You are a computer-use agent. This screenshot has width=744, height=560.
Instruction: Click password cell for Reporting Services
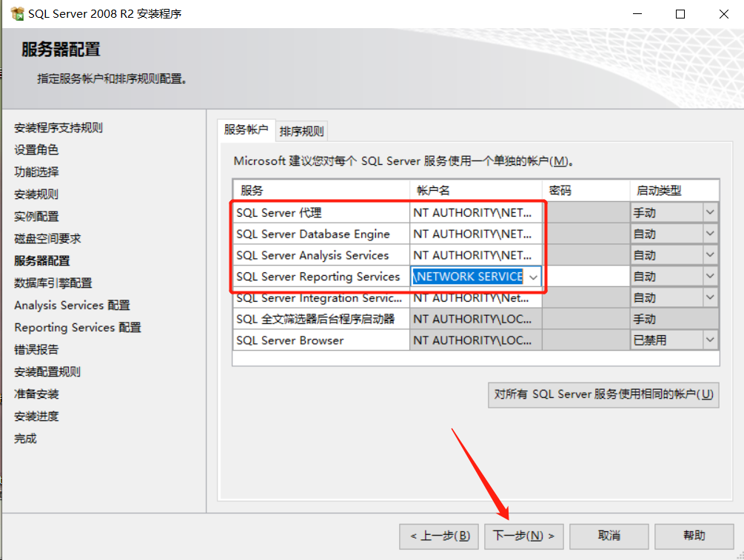586,277
